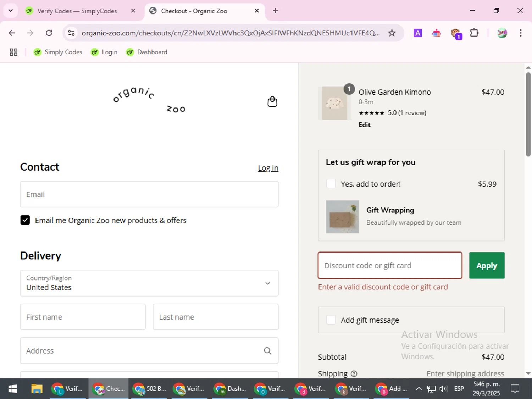The width and height of the screenshot is (532, 399).
Task: Open the Dashboard bookmark
Action: point(147,52)
